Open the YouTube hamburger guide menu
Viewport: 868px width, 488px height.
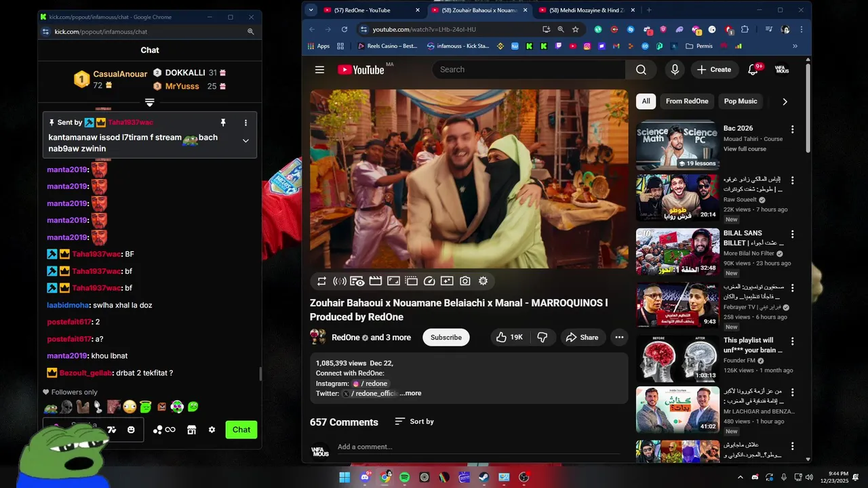point(319,70)
